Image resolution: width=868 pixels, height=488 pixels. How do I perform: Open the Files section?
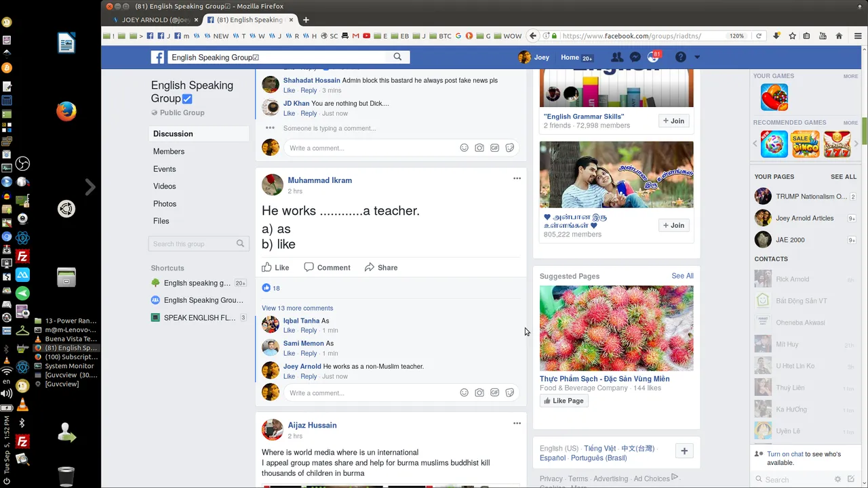pos(161,221)
